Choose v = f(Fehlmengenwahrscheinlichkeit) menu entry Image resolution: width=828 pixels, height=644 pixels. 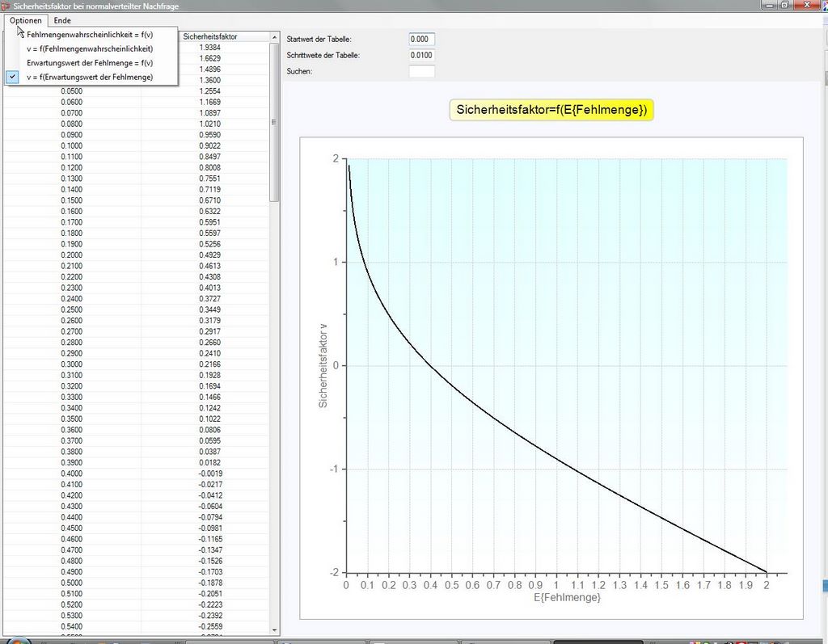(x=90, y=48)
